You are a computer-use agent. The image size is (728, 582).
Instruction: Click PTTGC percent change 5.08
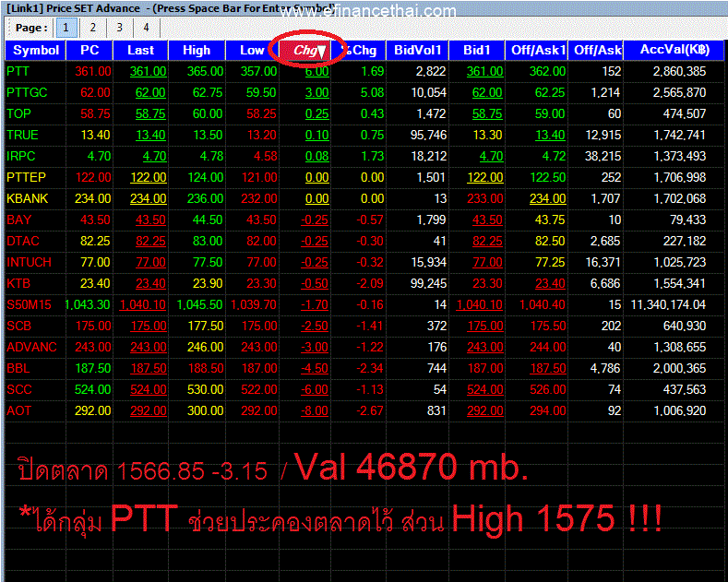(373, 93)
